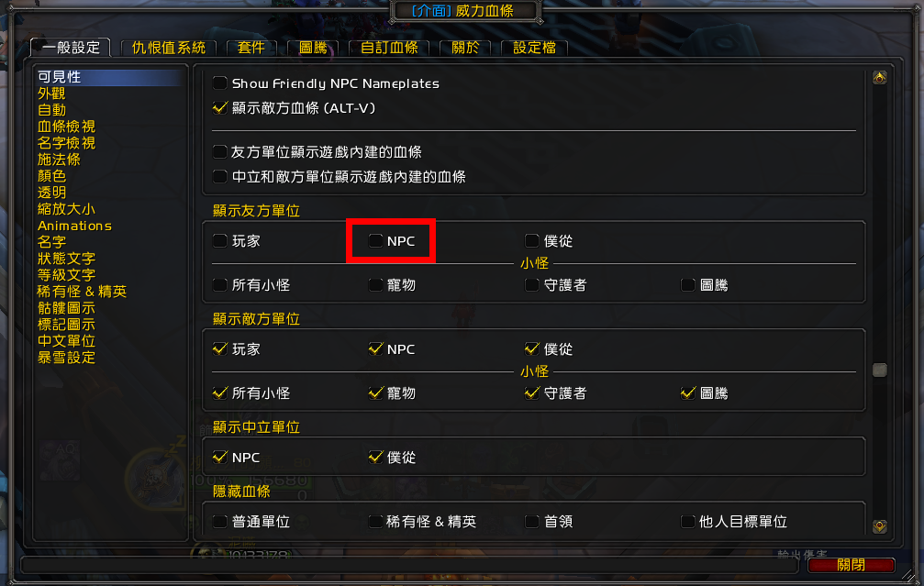Select 施法條 in the sidebar list
The image size is (924, 586).
(x=59, y=160)
